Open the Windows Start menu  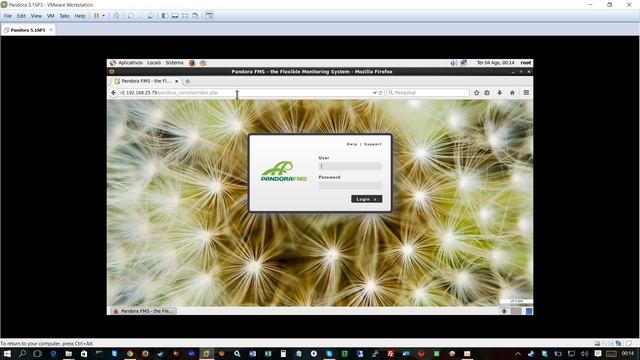[x=7, y=353]
